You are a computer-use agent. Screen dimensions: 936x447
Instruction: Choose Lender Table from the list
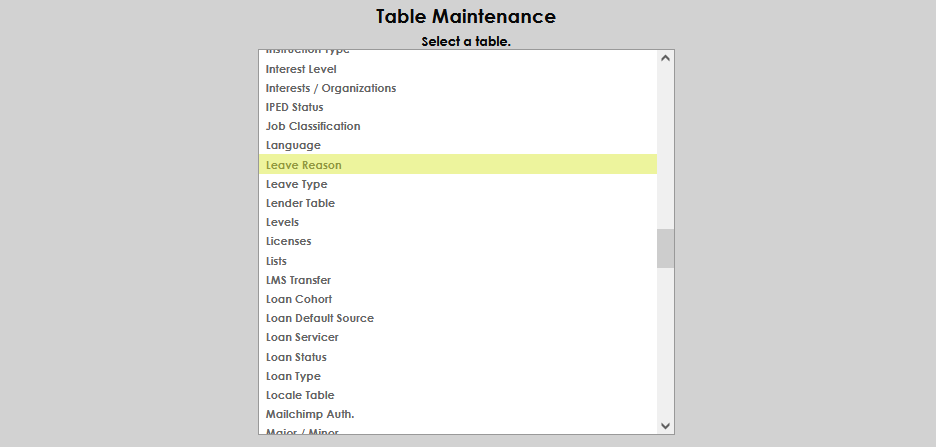(x=300, y=203)
